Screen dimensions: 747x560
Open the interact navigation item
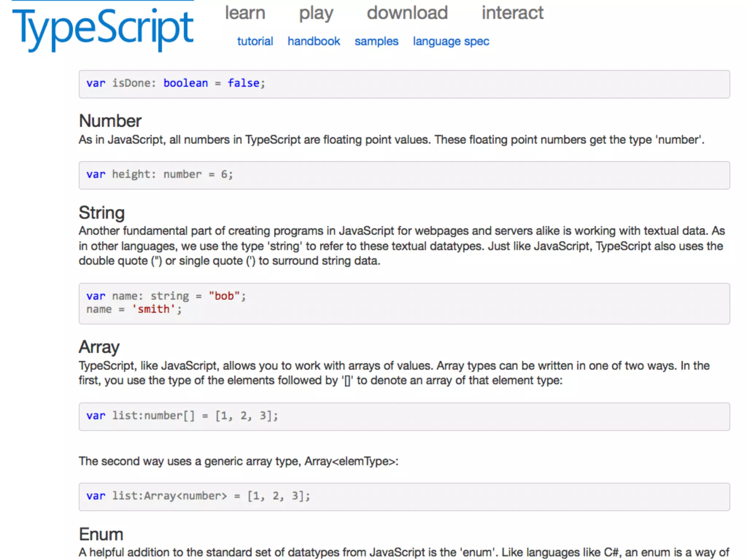(x=512, y=13)
